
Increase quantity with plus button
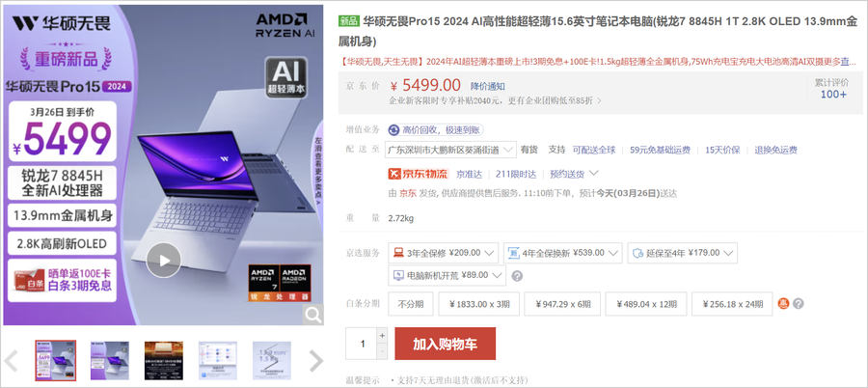tap(382, 335)
